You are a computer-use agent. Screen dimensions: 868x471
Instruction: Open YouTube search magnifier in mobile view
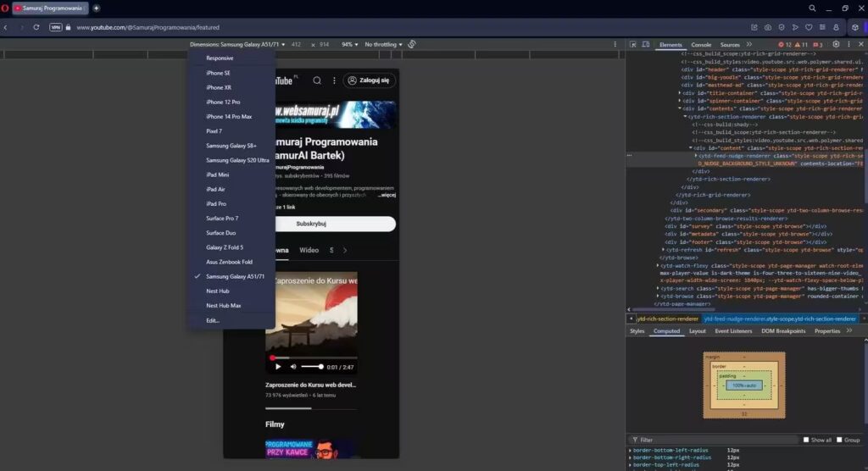317,80
